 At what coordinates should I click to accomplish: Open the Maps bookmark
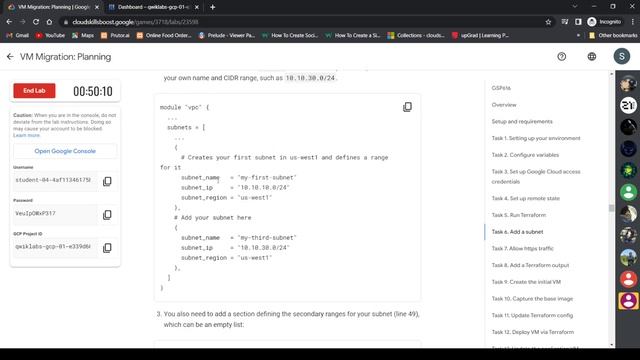tap(83, 36)
